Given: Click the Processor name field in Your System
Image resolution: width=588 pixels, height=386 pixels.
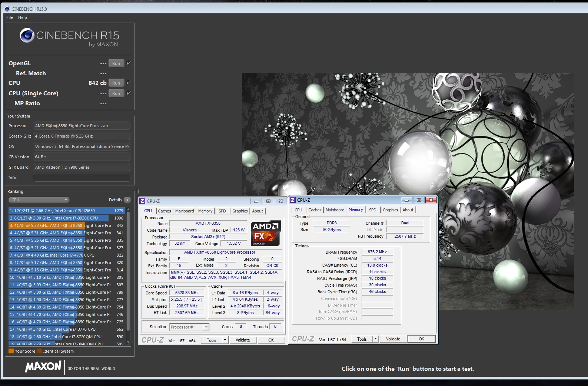Looking at the screenshot, I should pyautogui.click(x=82, y=126).
